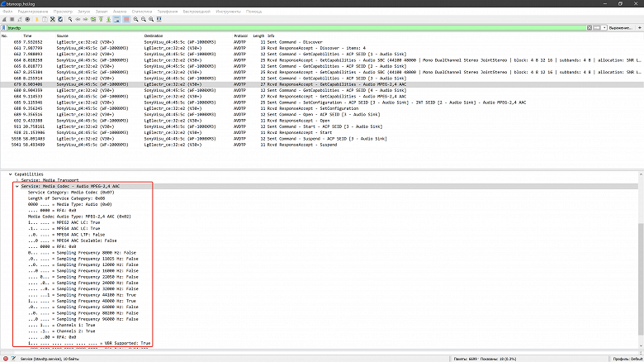Screen dimensions: 644x362
Task: Click the filter bookmark icon
Action: click(3, 28)
